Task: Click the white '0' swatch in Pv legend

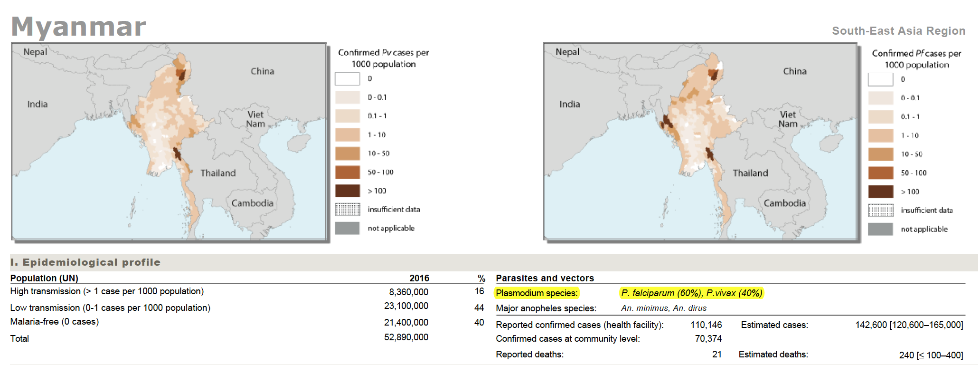Action: point(347,78)
